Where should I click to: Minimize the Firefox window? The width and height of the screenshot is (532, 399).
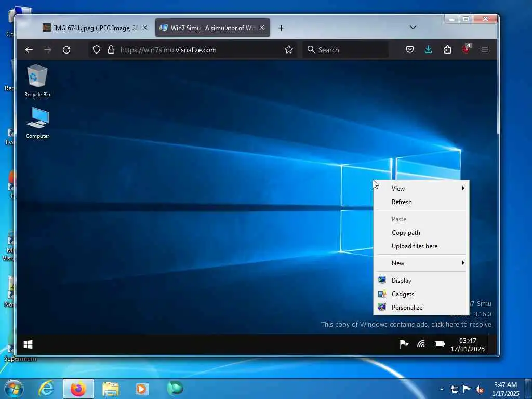pos(451,19)
